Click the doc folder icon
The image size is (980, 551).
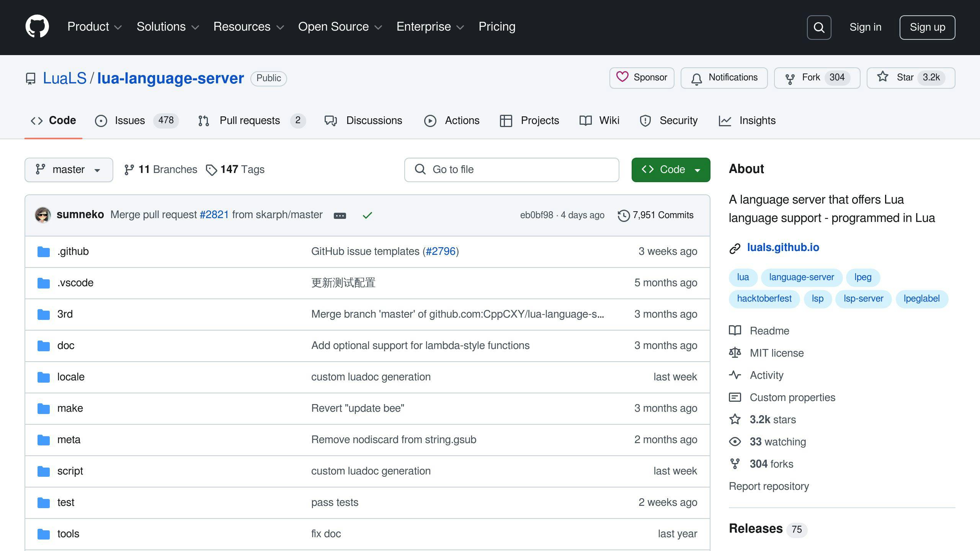click(44, 346)
